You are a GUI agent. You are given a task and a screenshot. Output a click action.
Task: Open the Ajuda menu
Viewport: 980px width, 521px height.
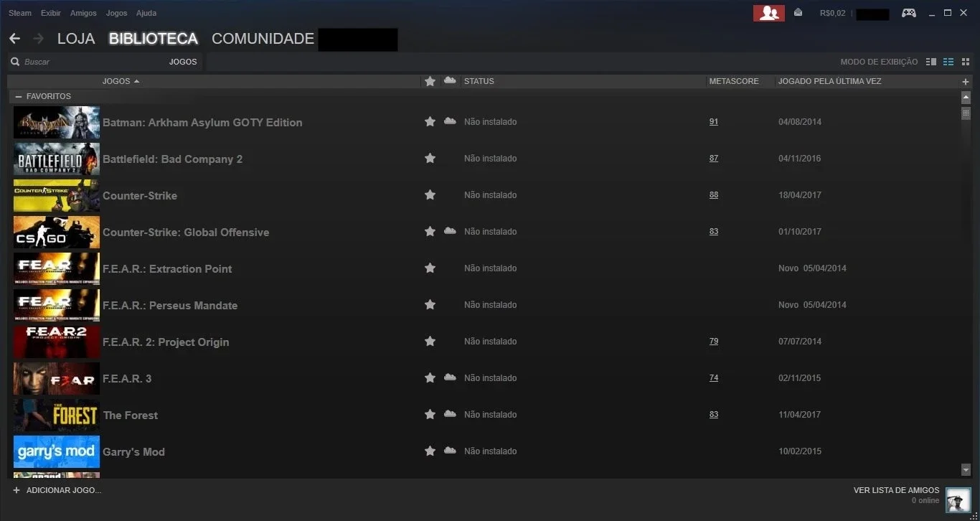coord(146,13)
